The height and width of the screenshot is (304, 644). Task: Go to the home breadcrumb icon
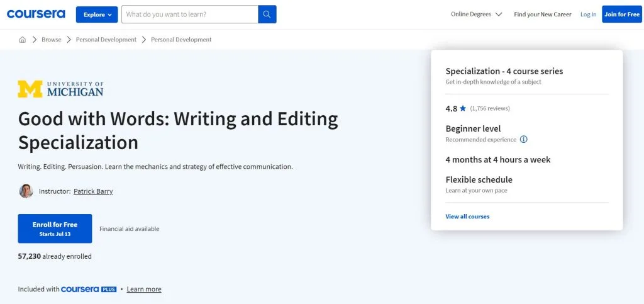click(23, 40)
